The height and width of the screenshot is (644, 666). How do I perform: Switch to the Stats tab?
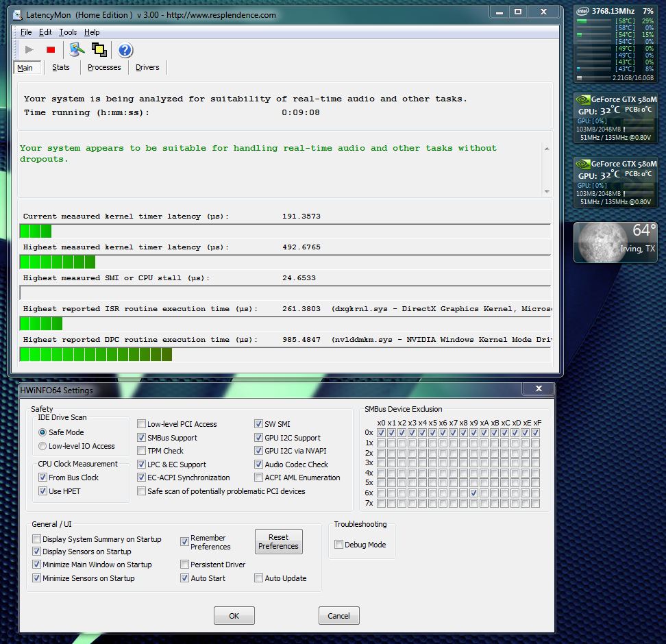tap(61, 67)
